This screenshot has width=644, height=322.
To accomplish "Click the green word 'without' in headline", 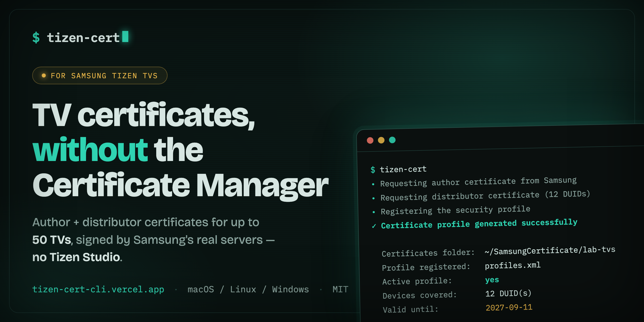I will tap(90, 149).
